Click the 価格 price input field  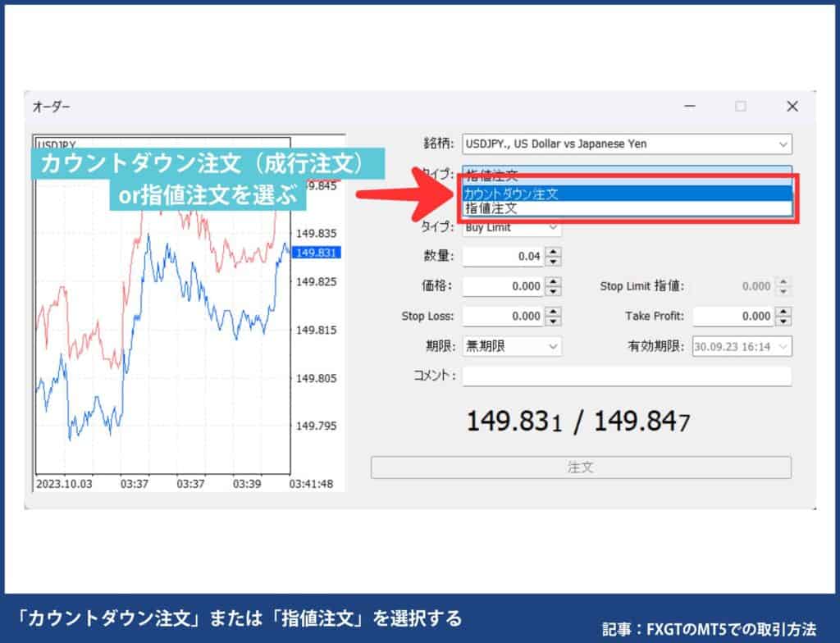[x=504, y=286]
